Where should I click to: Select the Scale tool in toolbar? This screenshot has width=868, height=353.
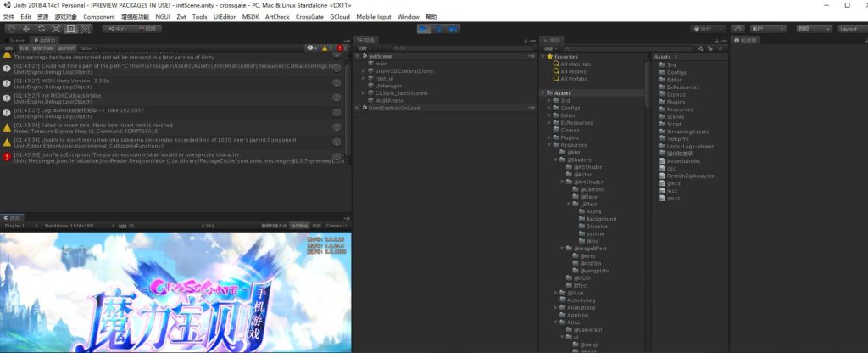(x=56, y=29)
